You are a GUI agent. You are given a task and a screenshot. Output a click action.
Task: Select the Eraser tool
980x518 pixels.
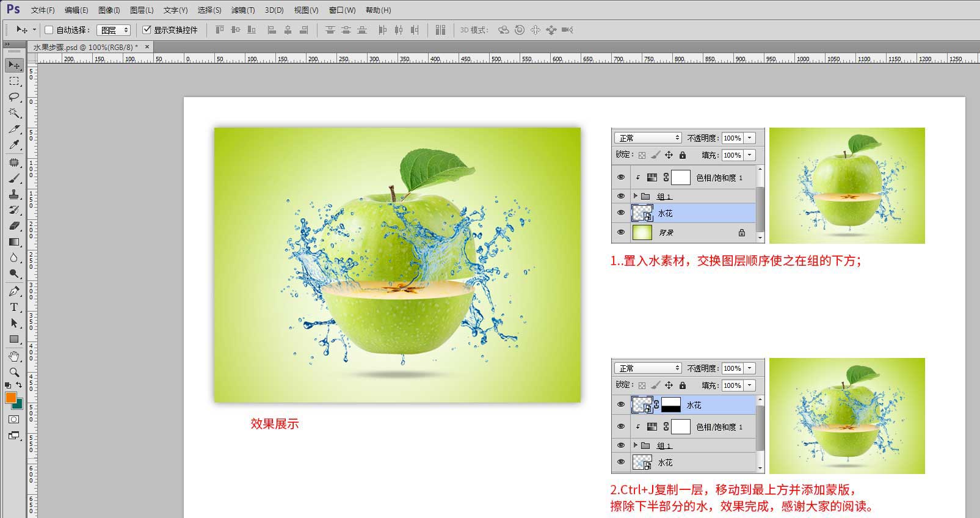14,226
